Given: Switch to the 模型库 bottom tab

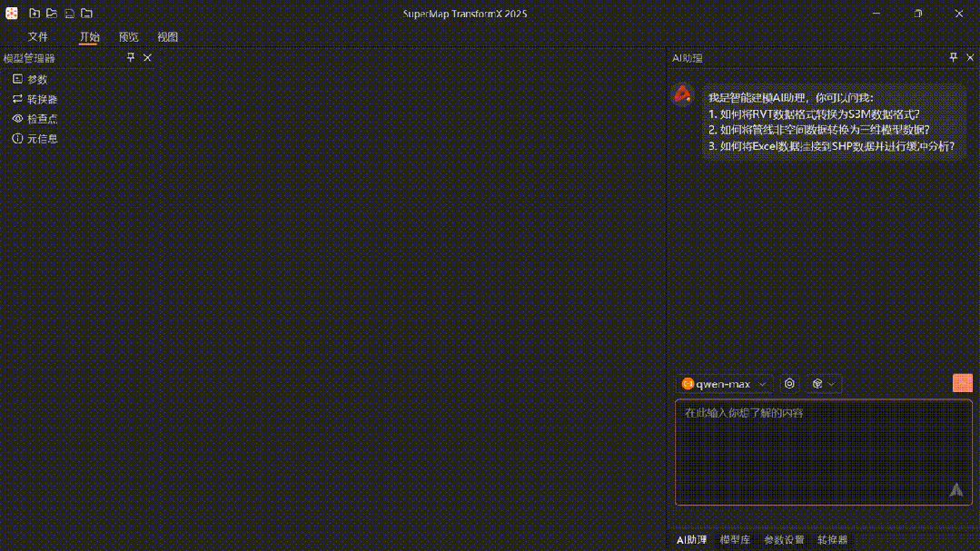Looking at the screenshot, I should [x=735, y=540].
